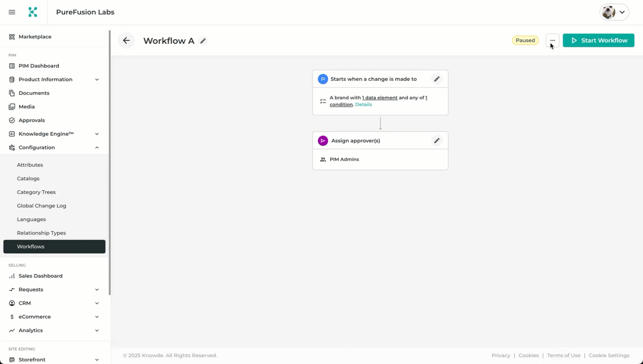The height and width of the screenshot is (364, 643).
Task: Collapse the Configuration section
Action: [x=97, y=148]
